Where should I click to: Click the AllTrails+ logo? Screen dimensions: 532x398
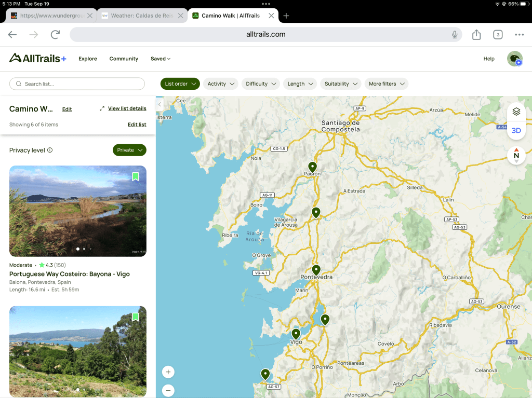pyautogui.click(x=38, y=58)
